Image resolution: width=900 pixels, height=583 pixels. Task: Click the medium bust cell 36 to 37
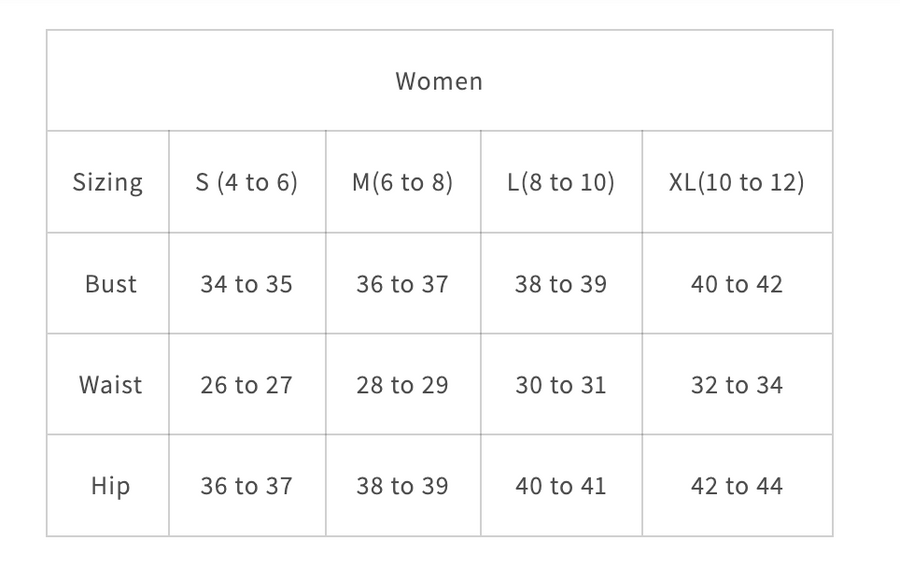[x=402, y=284]
